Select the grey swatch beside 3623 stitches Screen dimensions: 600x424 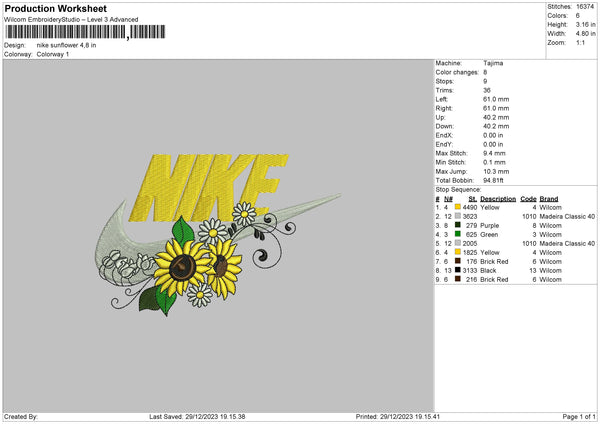(458, 216)
